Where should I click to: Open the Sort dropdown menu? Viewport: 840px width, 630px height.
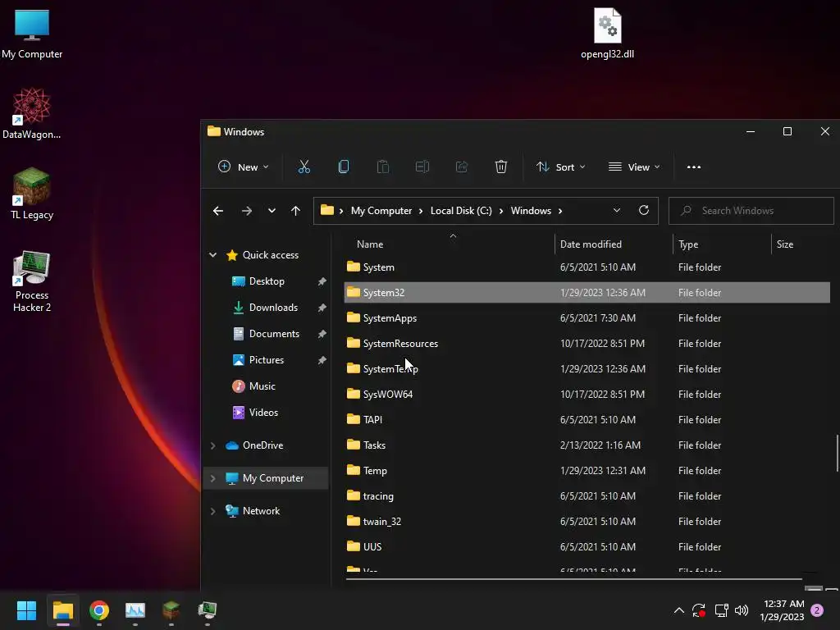561,167
